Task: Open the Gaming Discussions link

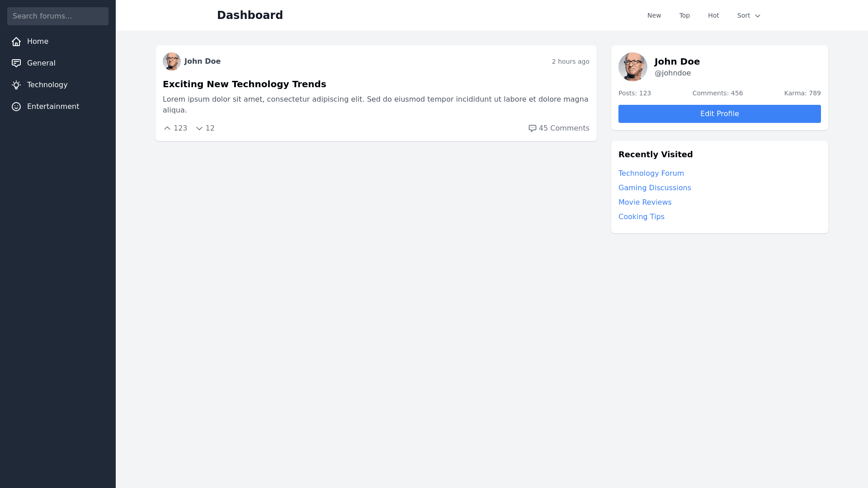Action: [655, 188]
